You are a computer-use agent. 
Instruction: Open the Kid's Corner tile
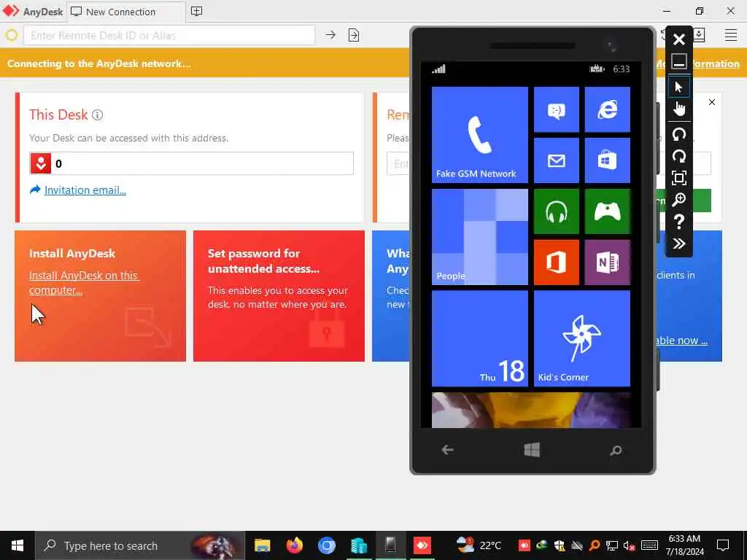click(x=582, y=338)
